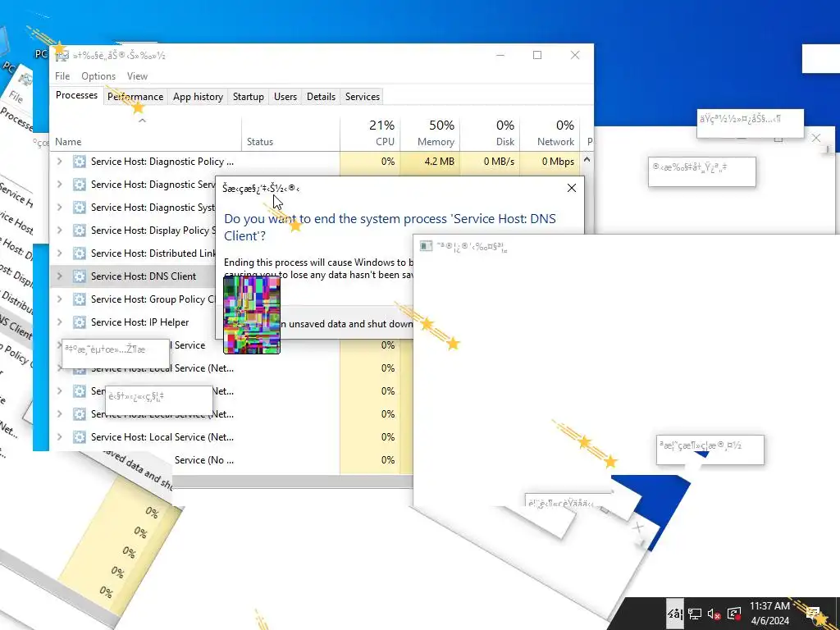The height and width of the screenshot is (630, 840).
Task: Switch to the Processes tab
Action: click(76, 95)
